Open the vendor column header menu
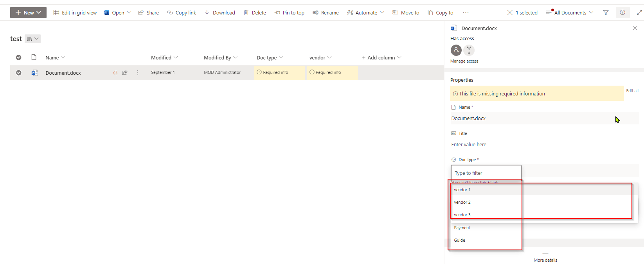644x264 pixels. 320,57
